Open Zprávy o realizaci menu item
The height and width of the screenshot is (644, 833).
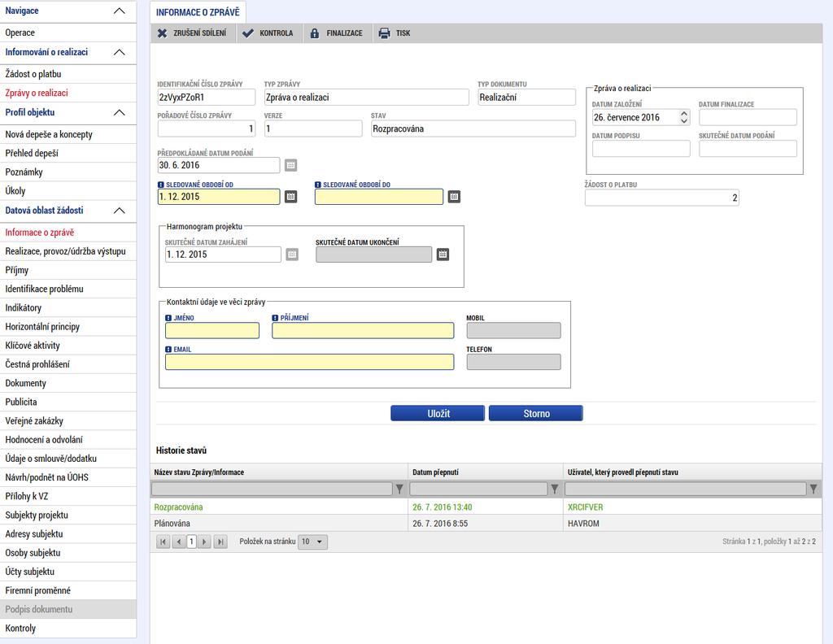tap(68, 93)
